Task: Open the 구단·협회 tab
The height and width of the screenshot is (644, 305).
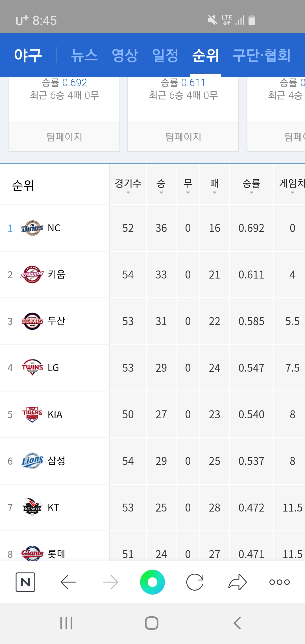Action: (262, 55)
